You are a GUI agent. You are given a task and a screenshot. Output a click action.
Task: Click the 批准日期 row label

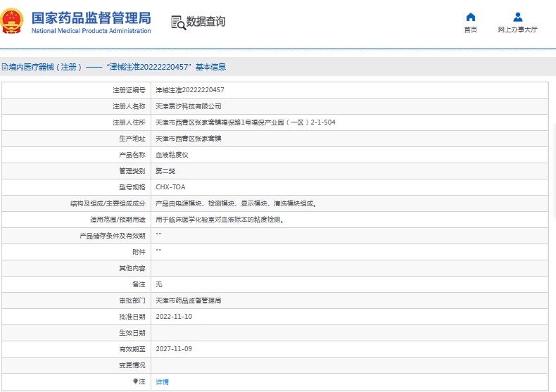(x=132, y=317)
